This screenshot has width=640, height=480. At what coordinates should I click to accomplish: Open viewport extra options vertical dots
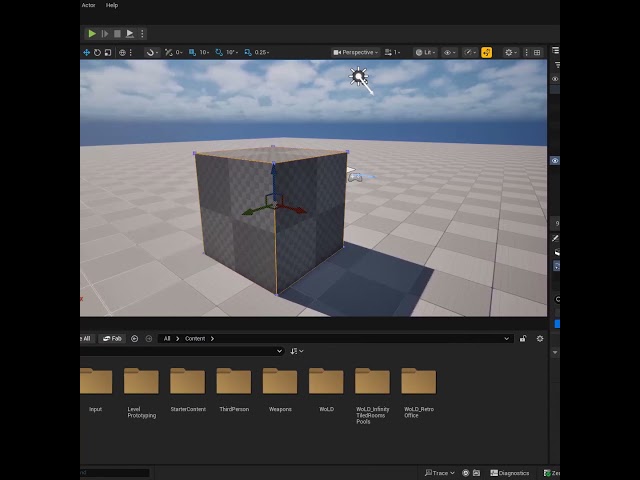point(526,52)
